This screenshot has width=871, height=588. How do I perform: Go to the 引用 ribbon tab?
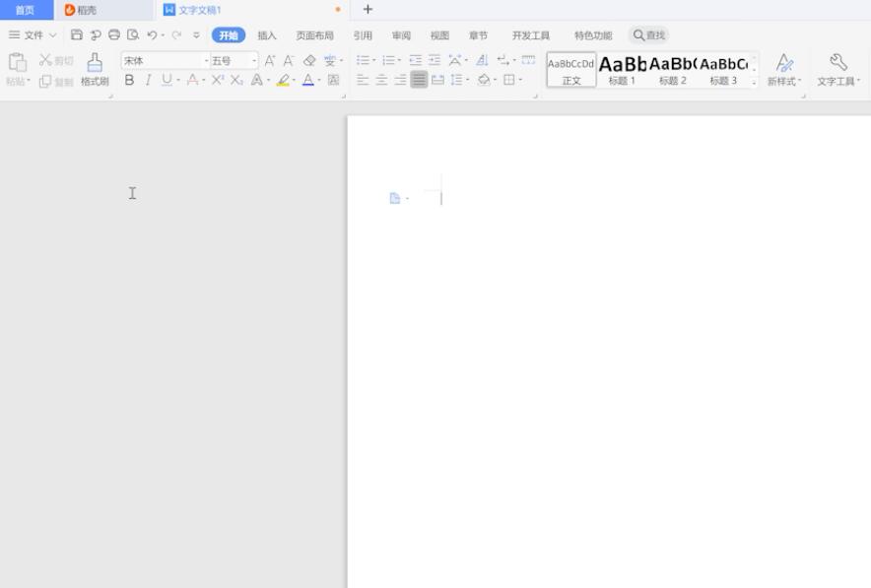click(363, 35)
